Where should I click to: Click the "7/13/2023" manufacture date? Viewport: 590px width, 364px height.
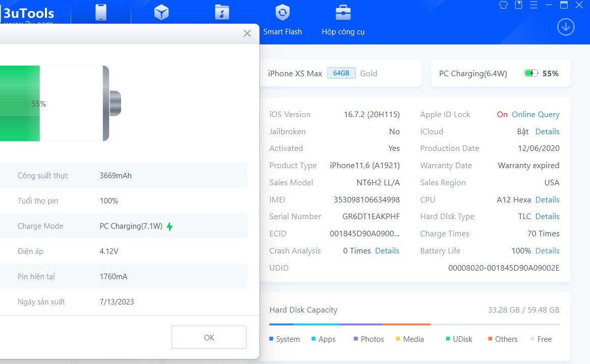click(x=117, y=301)
